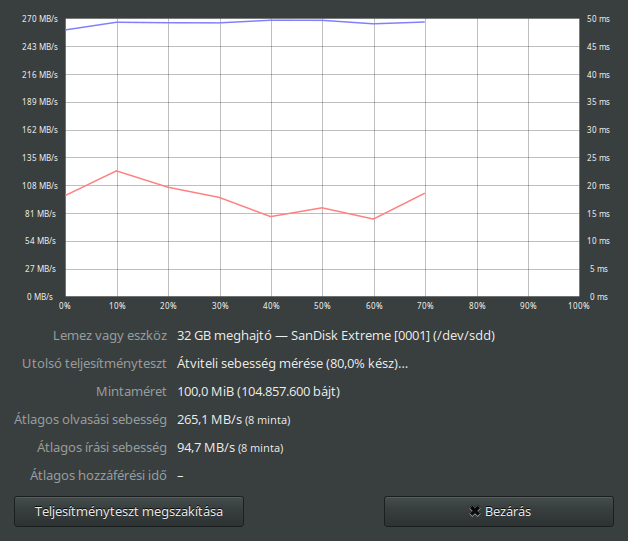The width and height of the screenshot is (628, 541).
Task: Click the Átviteli sebesség mérése progress text
Action: point(292,364)
